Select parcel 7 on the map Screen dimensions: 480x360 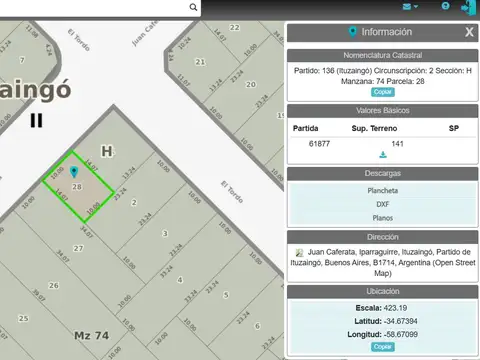coord(22,60)
